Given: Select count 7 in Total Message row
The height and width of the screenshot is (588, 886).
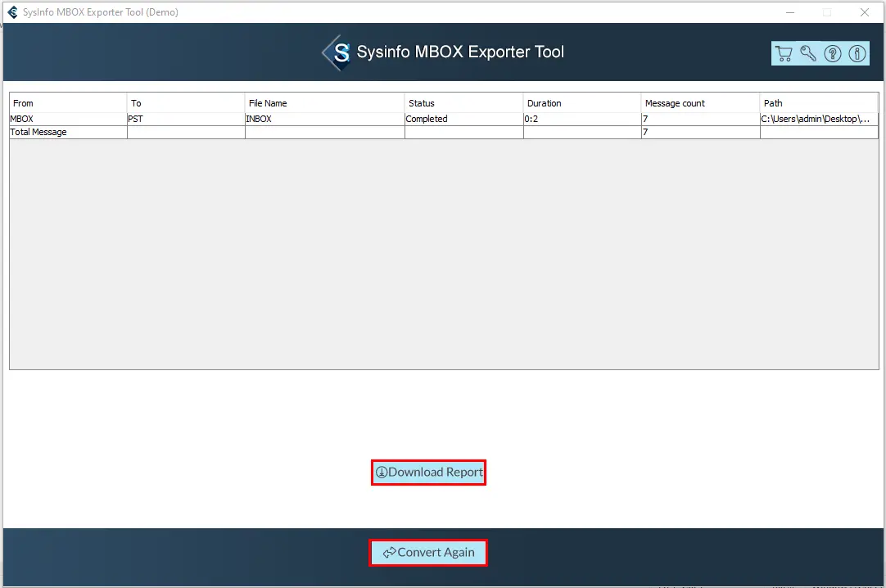Looking at the screenshot, I should pyautogui.click(x=701, y=132).
